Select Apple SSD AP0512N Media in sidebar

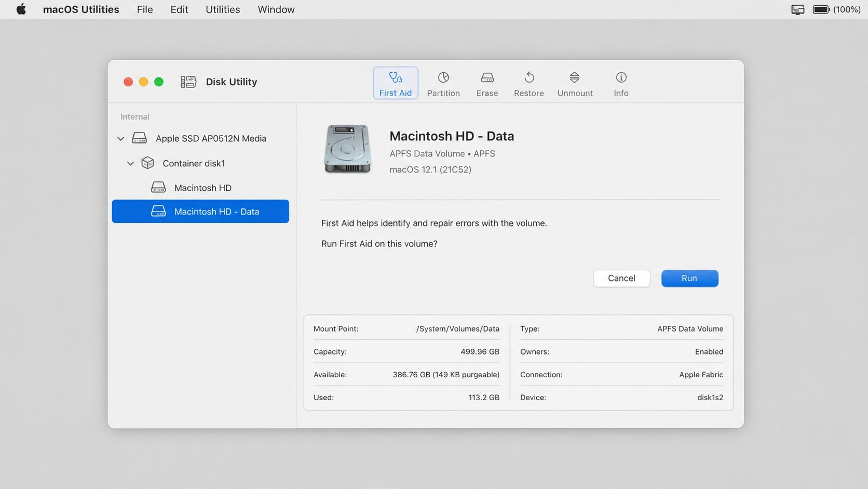click(200, 138)
